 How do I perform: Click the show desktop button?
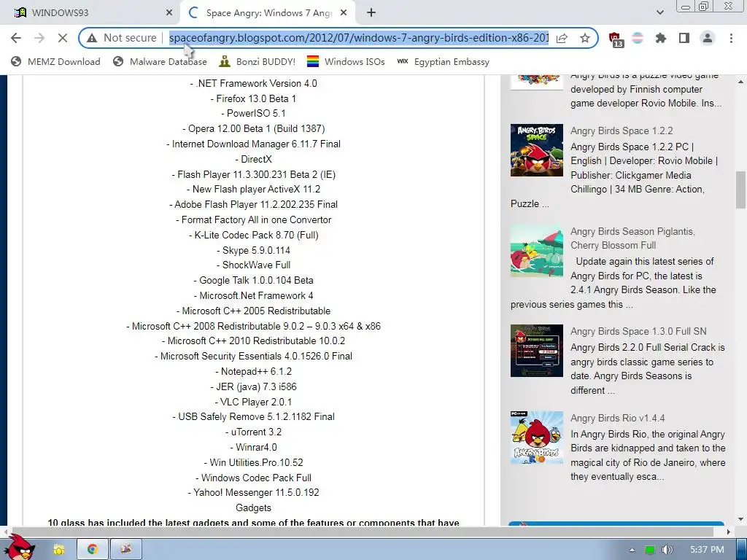(x=741, y=550)
